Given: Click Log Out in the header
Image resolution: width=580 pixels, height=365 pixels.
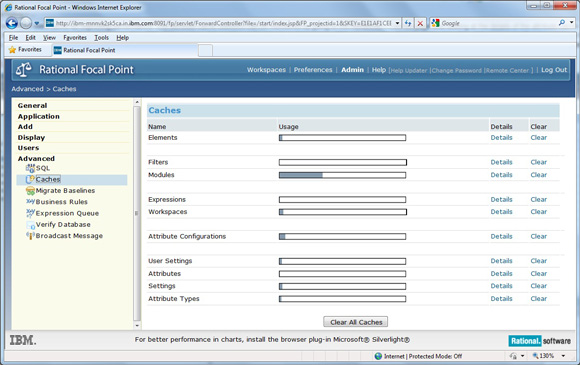Looking at the screenshot, I should pyautogui.click(x=554, y=70).
